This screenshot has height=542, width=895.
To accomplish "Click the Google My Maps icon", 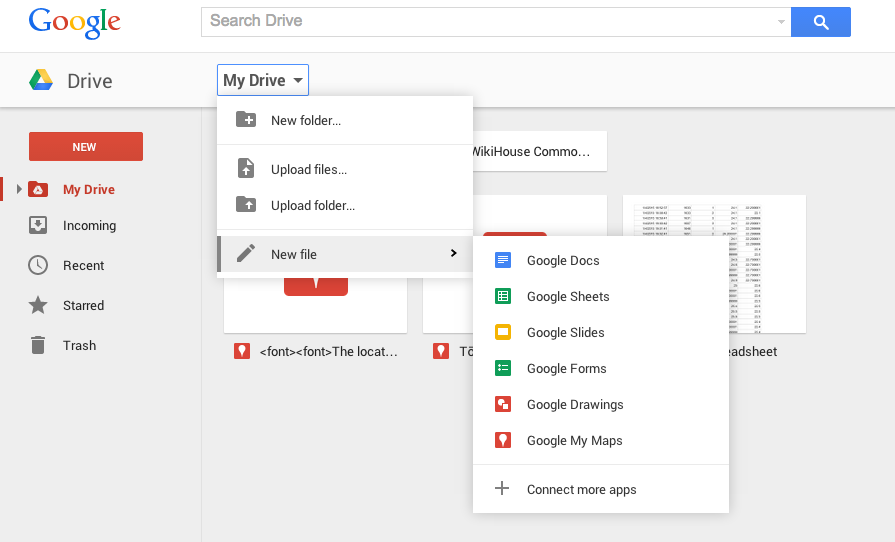I will [x=503, y=441].
